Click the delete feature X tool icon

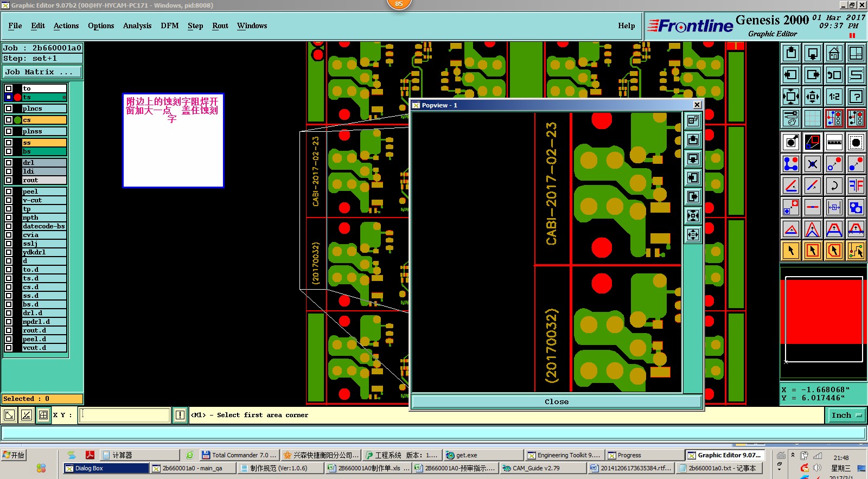[x=813, y=164]
